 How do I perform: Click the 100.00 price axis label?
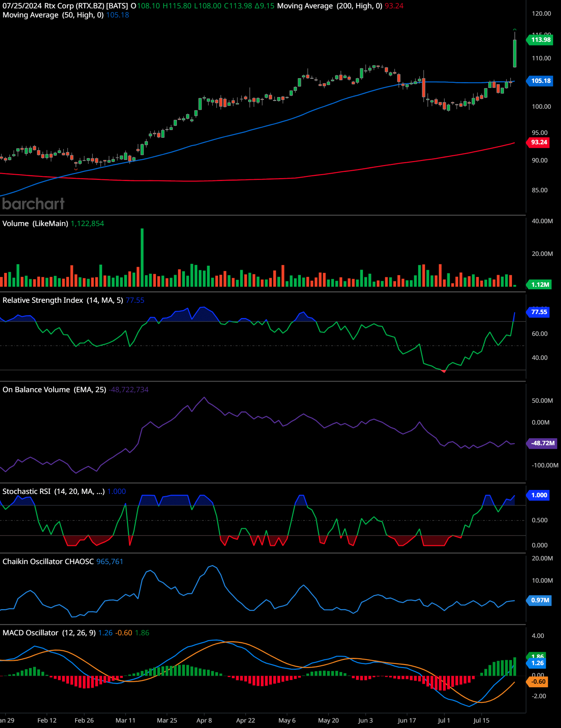541,106
